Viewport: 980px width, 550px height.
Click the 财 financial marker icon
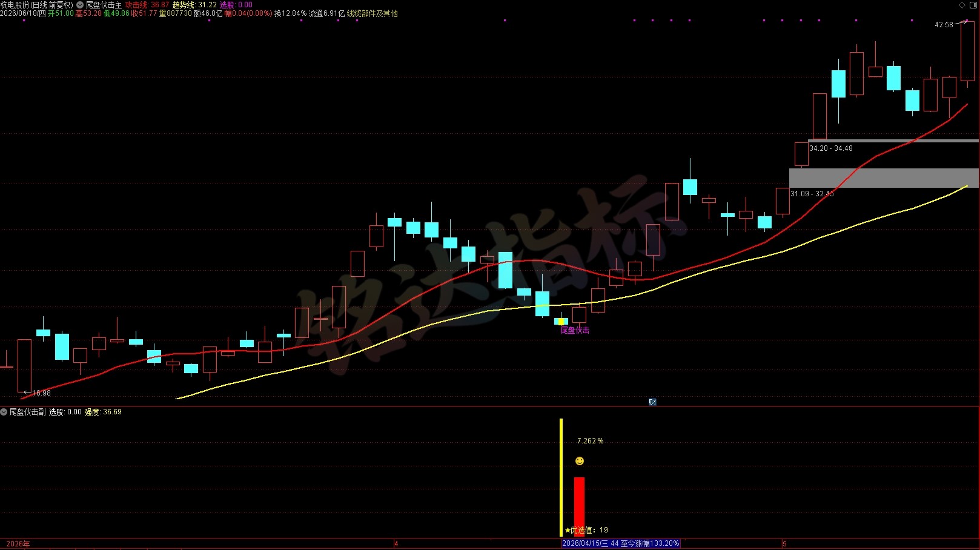coord(652,402)
